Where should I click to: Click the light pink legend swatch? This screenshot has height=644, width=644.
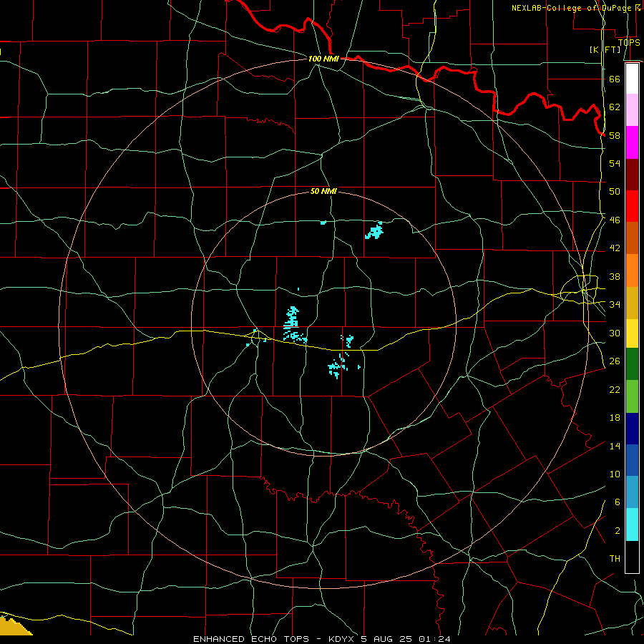click(x=632, y=110)
